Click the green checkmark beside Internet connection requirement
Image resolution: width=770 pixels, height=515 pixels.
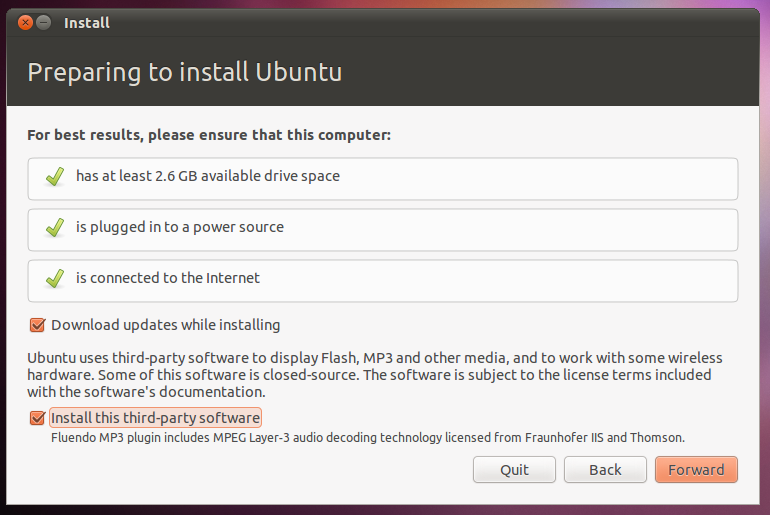pyautogui.click(x=55, y=279)
